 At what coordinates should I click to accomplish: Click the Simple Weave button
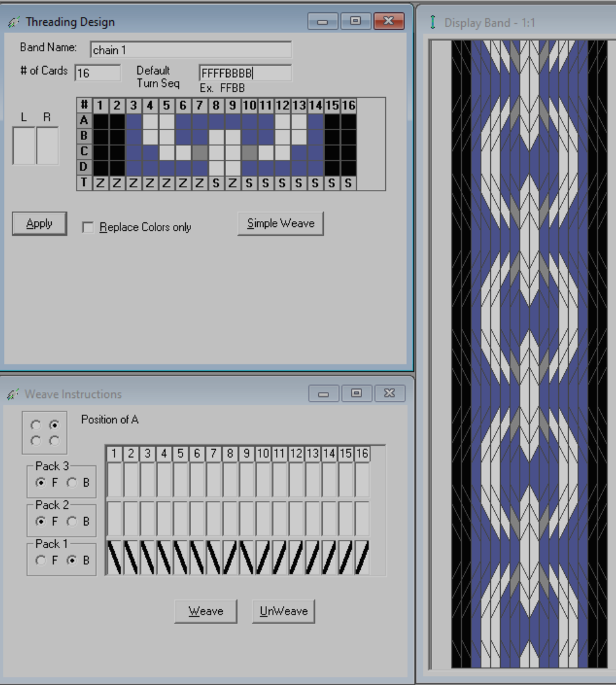(x=280, y=223)
